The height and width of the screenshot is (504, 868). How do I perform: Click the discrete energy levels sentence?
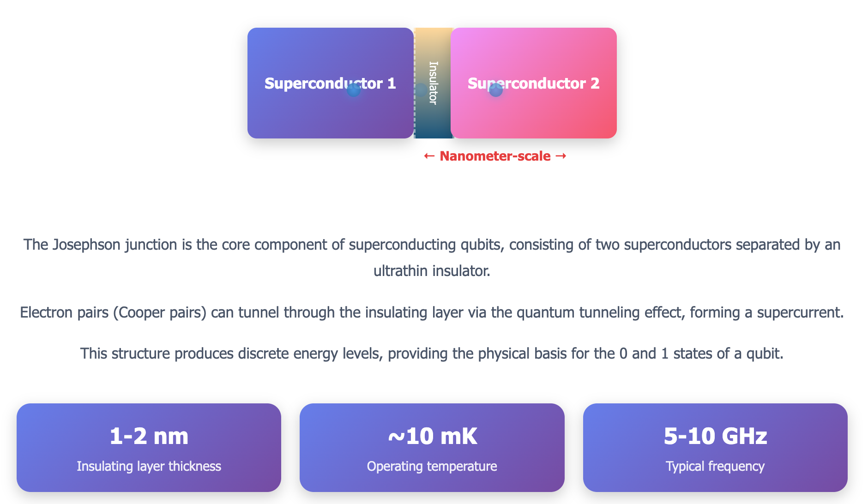coord(432,354)
